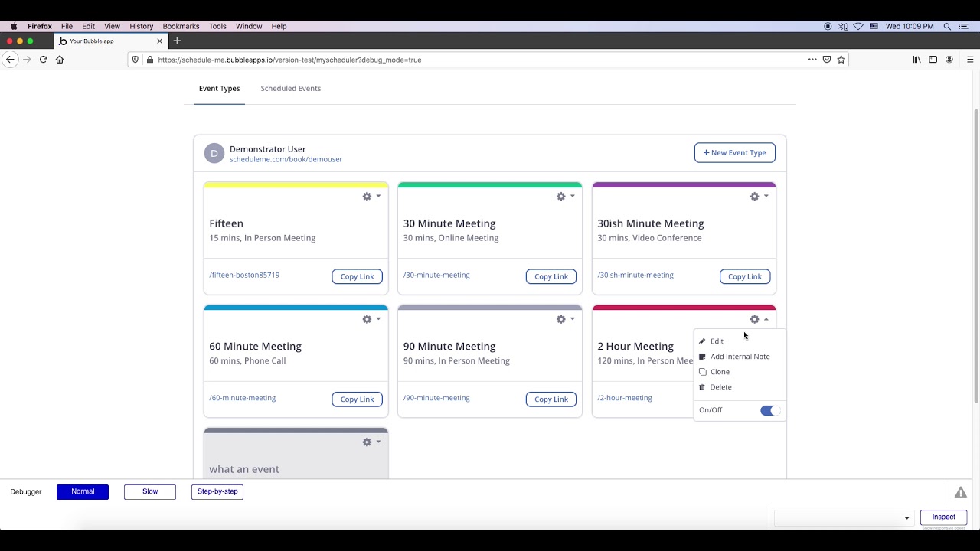Go to Firefox home page icon
Image resolution: width=980 pixels, height=551 pixels.
point(60,60)
